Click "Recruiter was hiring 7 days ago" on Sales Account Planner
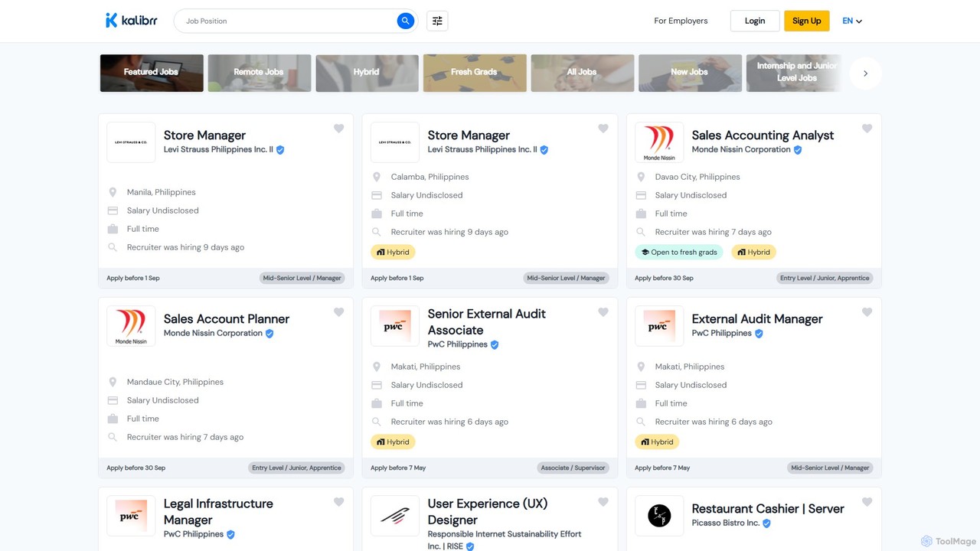This screenshot has width=980, height=551. coord(185,437)
